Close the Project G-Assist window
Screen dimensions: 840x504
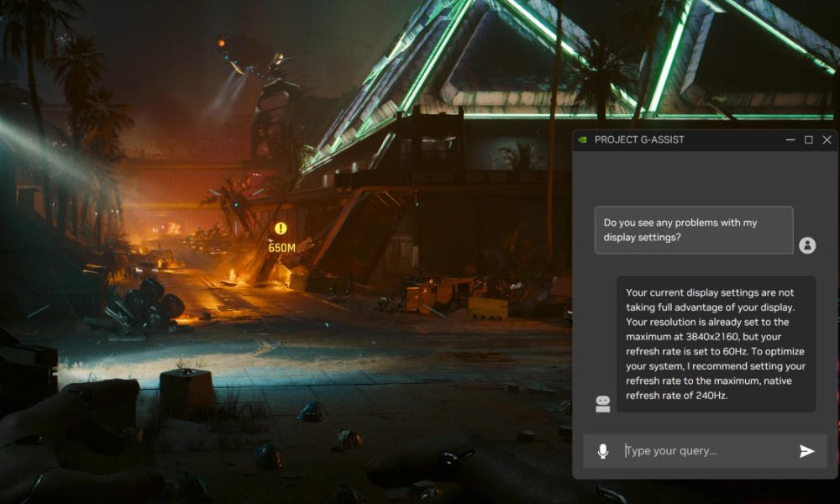pos(827,140)
